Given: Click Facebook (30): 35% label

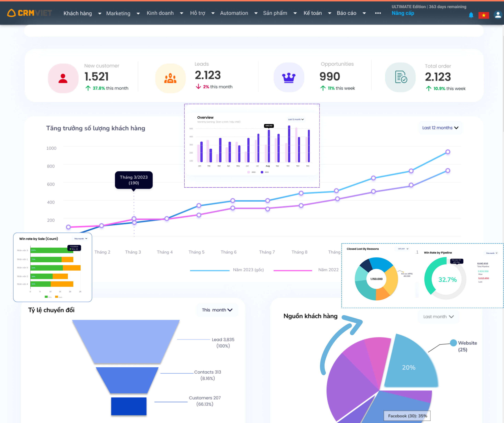Looking at the screenshot, I should tap(407, 416).
